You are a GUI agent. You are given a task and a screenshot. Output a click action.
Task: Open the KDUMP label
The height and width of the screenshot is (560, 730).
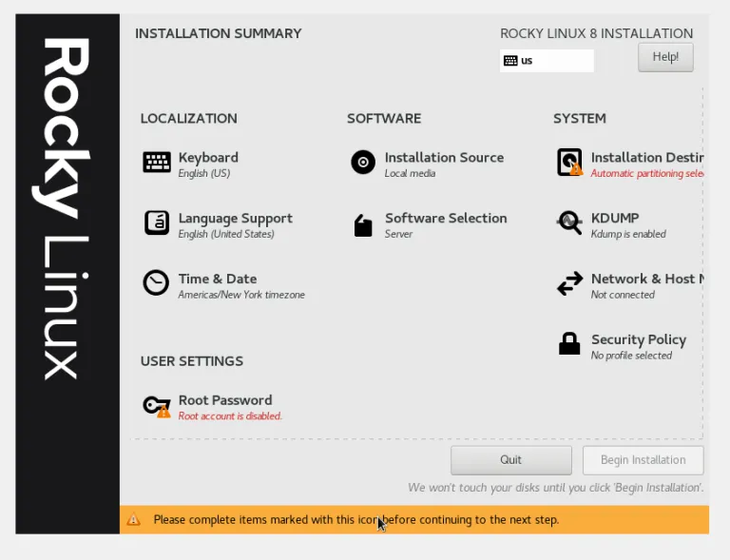pos(615,218)
